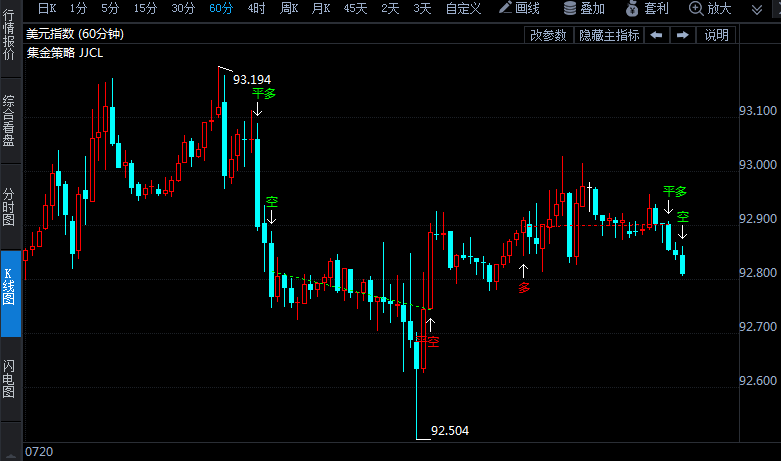Viewport: 781px width, 461px height.
Task: Click the 平多 signal near the right edge
Action: (674, 191)
